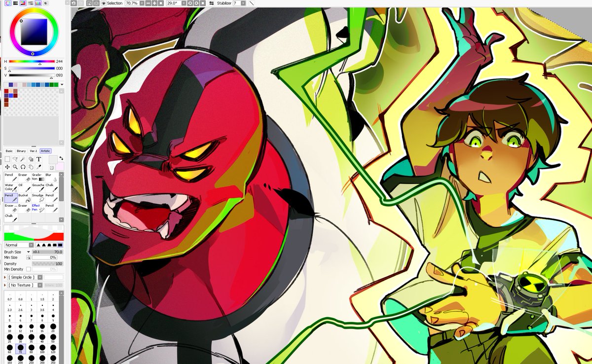Select the shape tool
This screenshot has height=364, width=592.
(x=31, y=159)
